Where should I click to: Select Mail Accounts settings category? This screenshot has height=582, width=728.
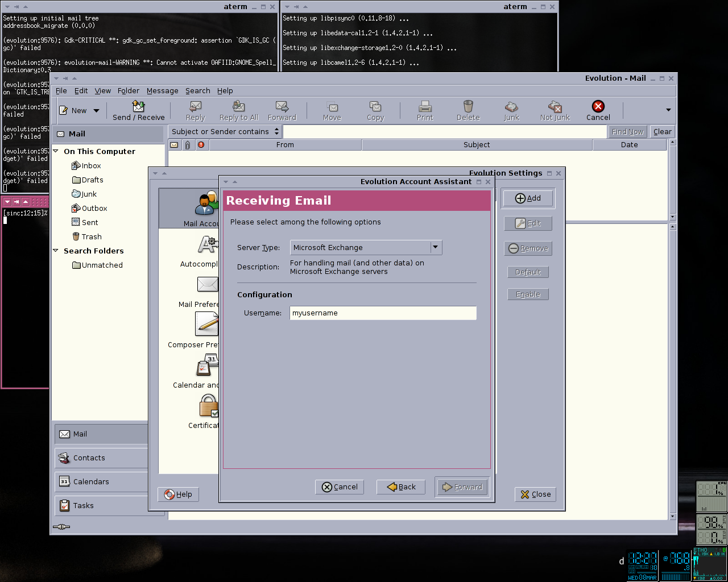(189, 209)
